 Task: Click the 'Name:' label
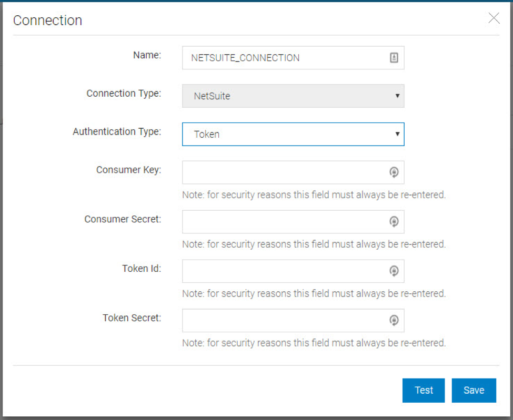pos(147,55)
